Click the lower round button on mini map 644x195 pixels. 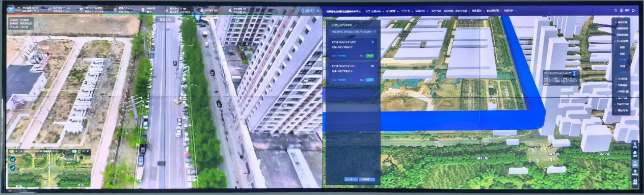[13, 168]
